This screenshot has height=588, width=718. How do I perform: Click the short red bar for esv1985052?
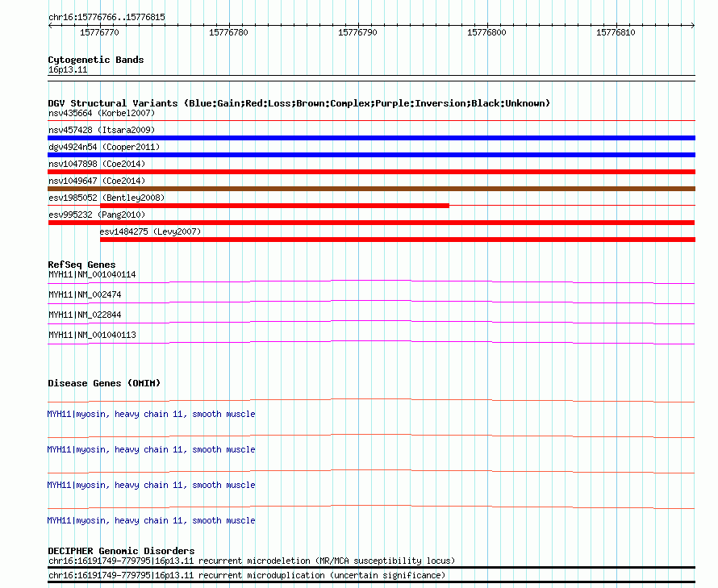[275, 206]
